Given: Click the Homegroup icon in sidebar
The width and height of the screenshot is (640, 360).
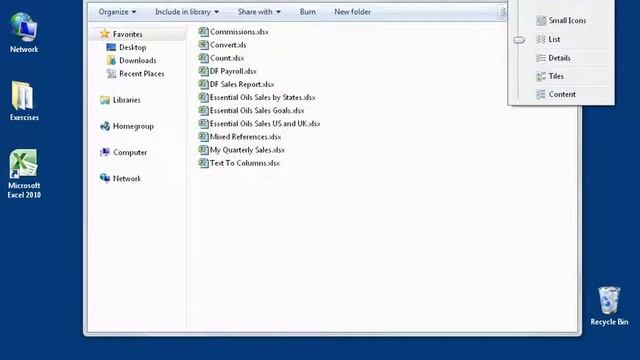Looking at the screenshot, I should 105,126.
